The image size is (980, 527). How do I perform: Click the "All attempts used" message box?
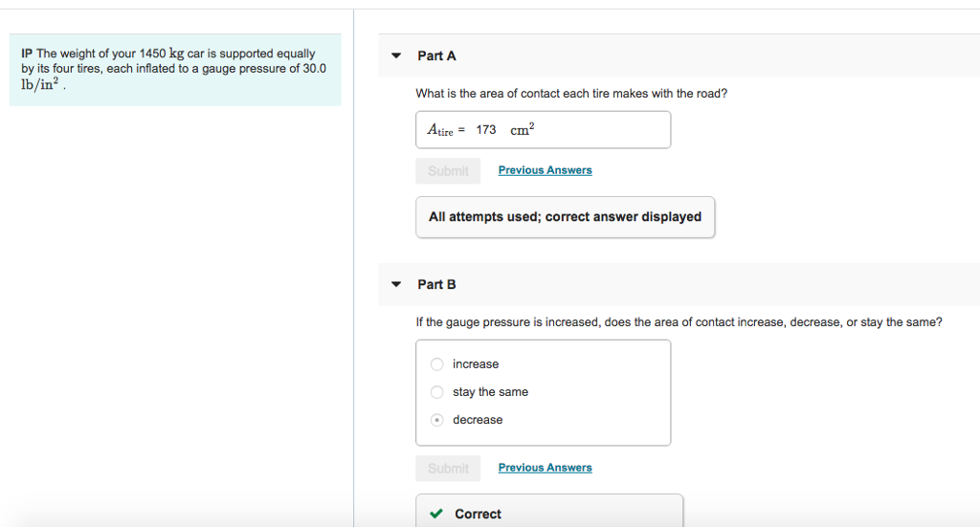point(565,217)
